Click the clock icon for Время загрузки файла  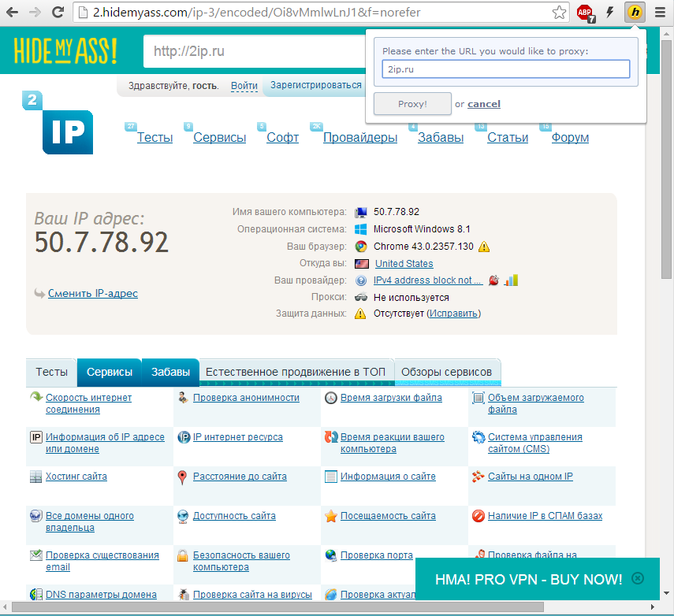330,399
